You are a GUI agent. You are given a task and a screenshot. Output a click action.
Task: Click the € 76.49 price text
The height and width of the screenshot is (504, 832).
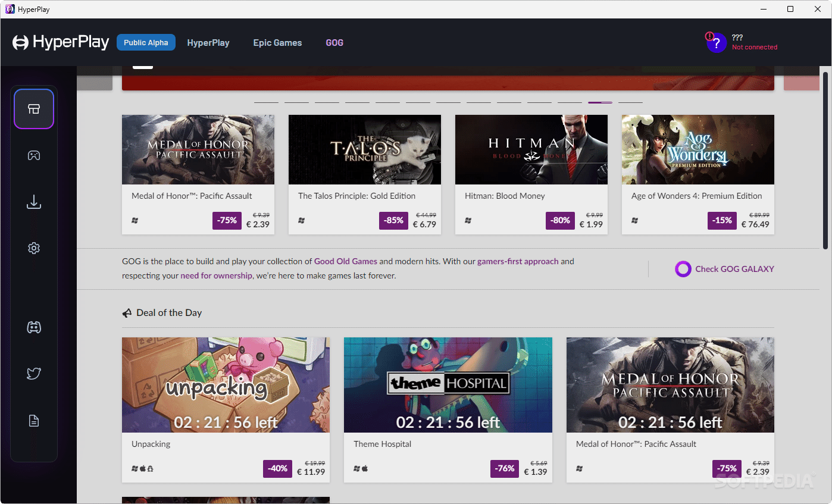[x=755, y=224]
